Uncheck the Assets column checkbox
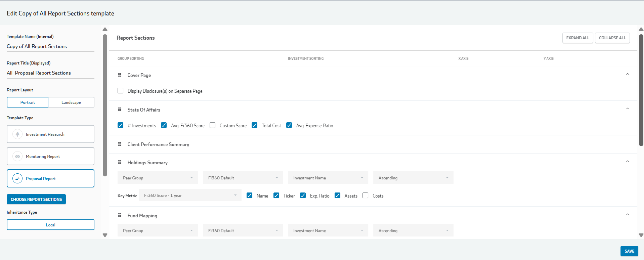 pyautogui.click(x=338, y=196)
